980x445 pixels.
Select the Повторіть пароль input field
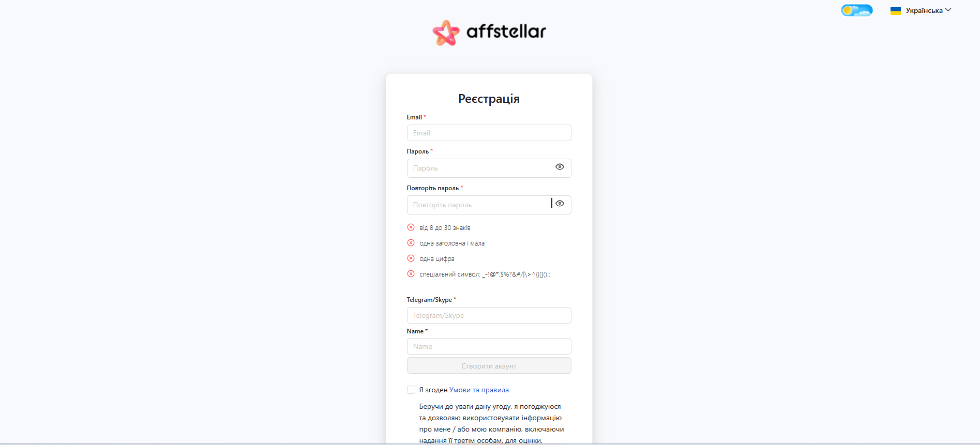click(478, 205)
